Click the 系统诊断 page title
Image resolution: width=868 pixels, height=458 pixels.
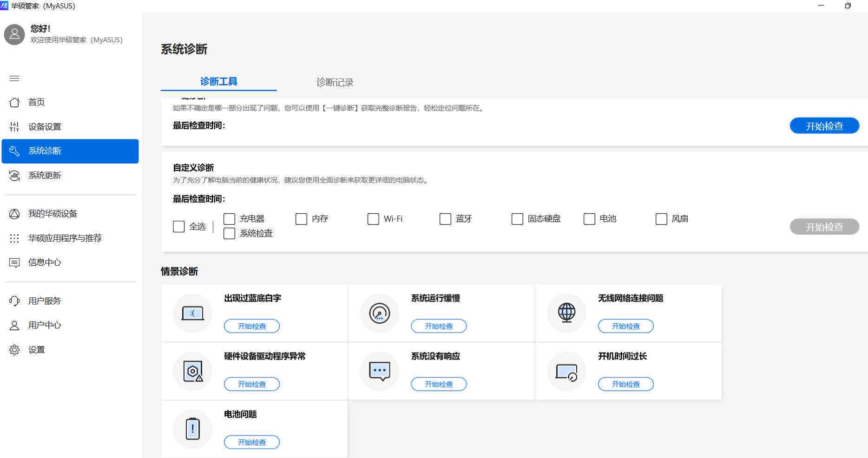point(184,49)
